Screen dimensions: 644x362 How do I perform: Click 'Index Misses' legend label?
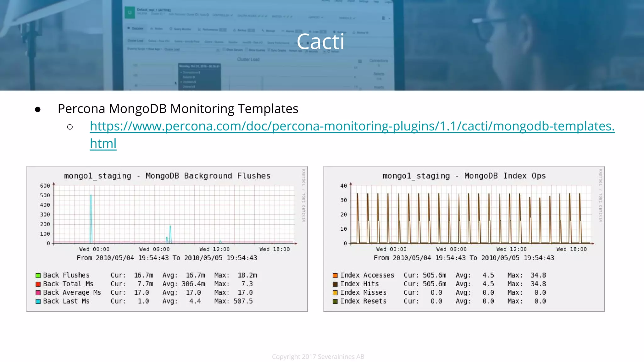[363, 293]
